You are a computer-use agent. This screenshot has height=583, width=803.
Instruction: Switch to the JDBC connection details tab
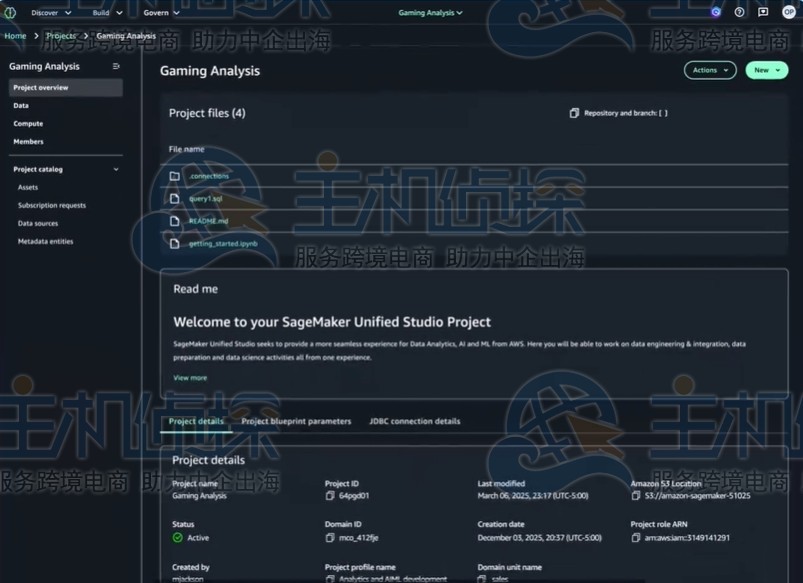(x=414, y=421)
